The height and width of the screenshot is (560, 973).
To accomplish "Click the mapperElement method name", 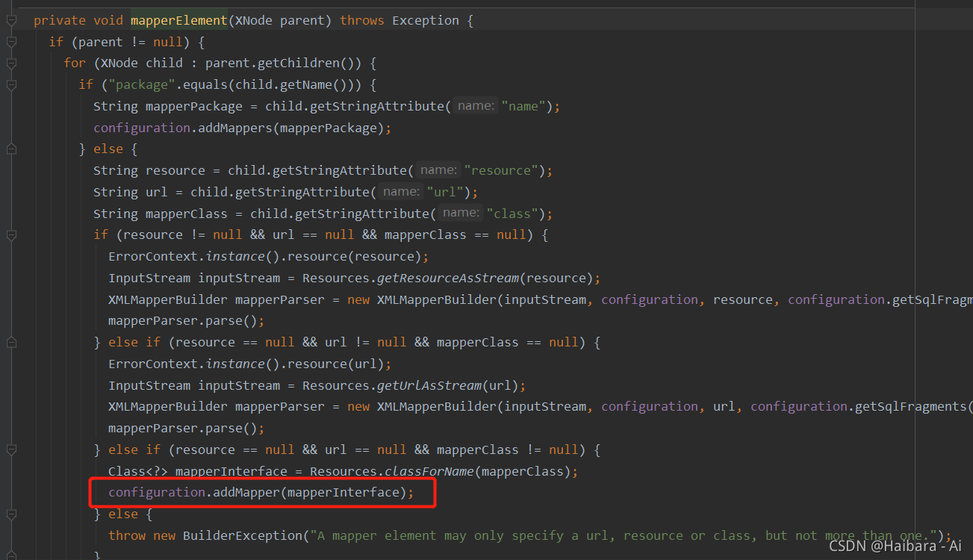I will [x=179, y=21].
